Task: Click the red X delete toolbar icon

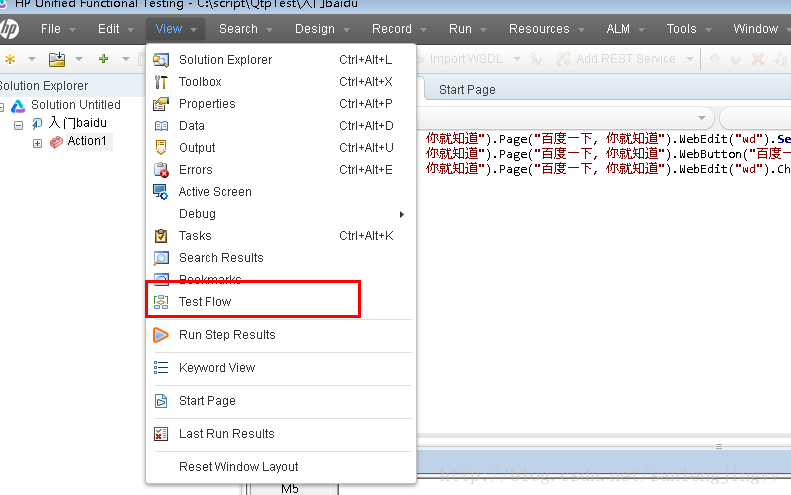Action: (x=758, y=59)
